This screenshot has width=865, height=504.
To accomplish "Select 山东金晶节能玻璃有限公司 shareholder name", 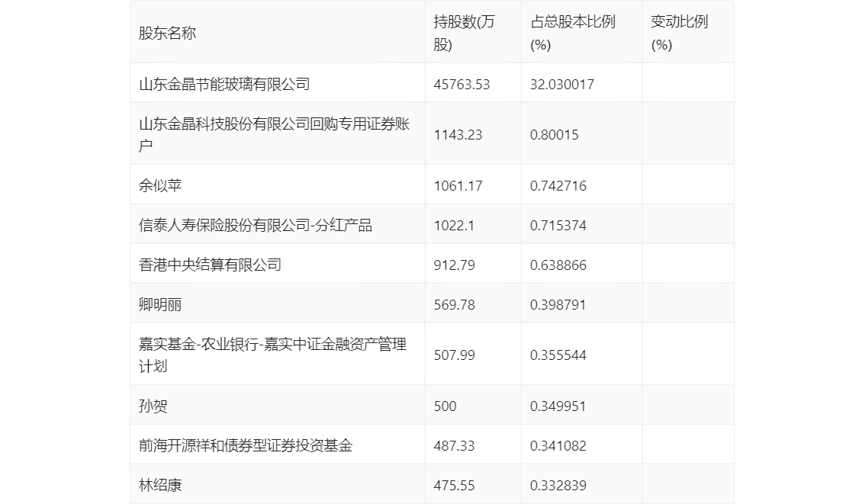I will (x=224, y=85).
